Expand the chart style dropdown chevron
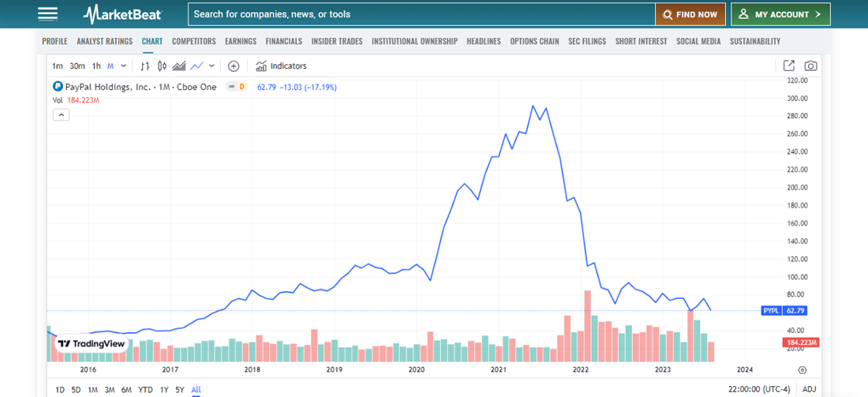This screenshot has height=397, width=868. [211, 66]
